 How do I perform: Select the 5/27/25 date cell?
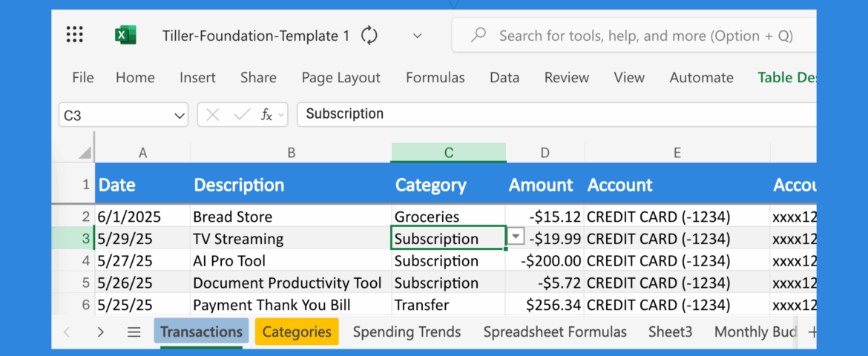[143, 261]
